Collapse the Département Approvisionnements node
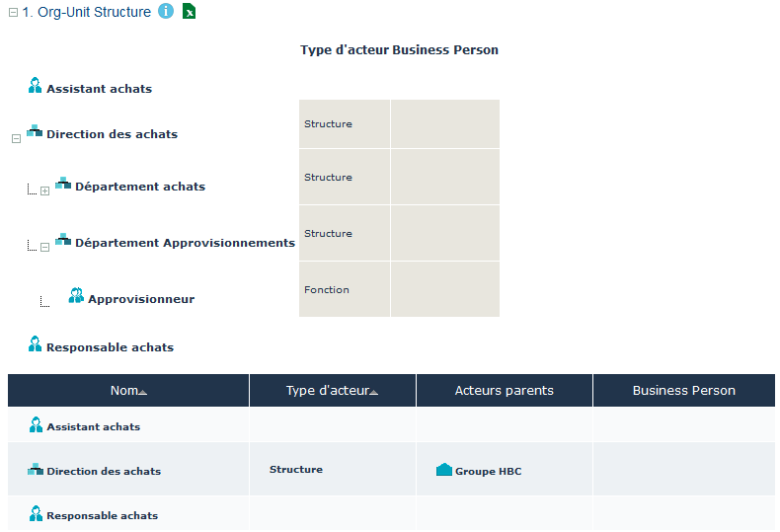The image size is (780, 532). tap(44, 247)
